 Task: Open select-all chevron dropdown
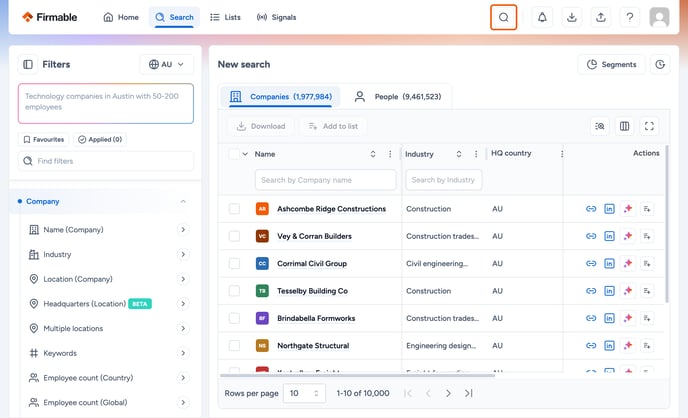[245, 154]
